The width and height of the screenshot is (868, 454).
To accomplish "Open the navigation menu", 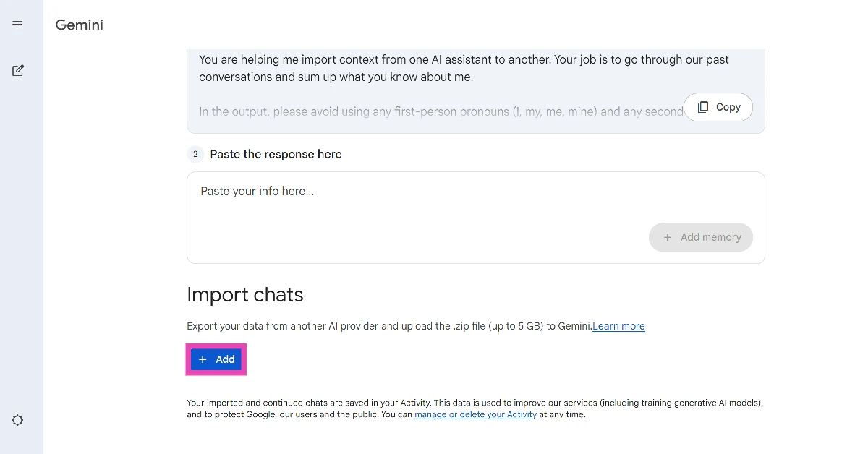I will pyautogui.click(x=17, y=24).
